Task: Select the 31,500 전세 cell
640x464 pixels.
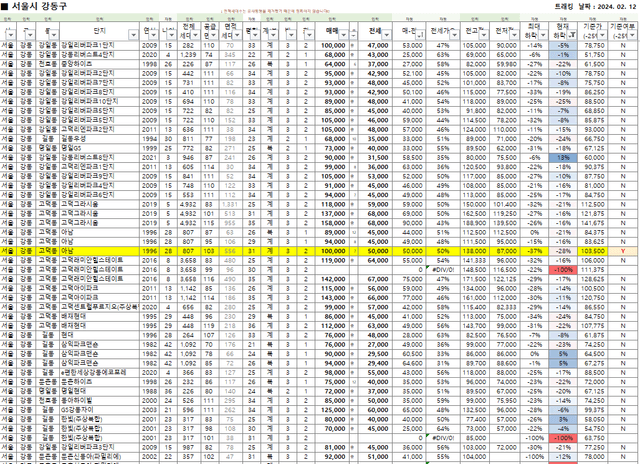Action: point(375,158)
